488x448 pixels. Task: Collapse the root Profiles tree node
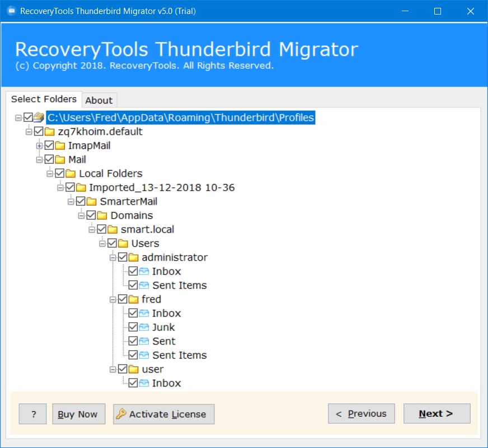[18, 117]
